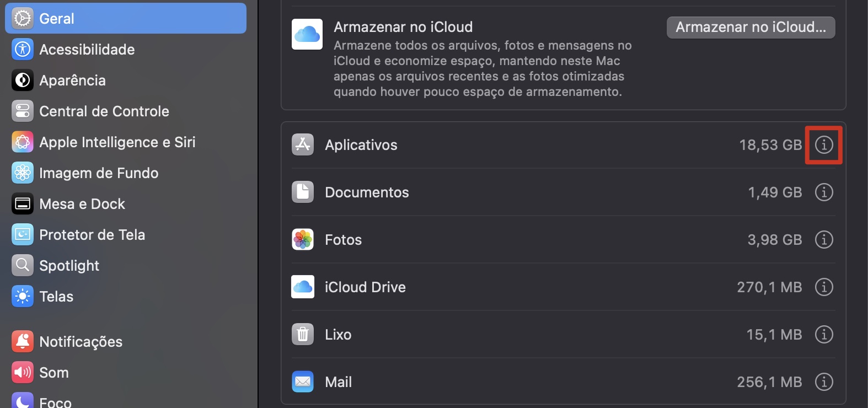The image size is (868, 408).
Task: Show info for iCloud Drive storage
Action: click(824, 287)
